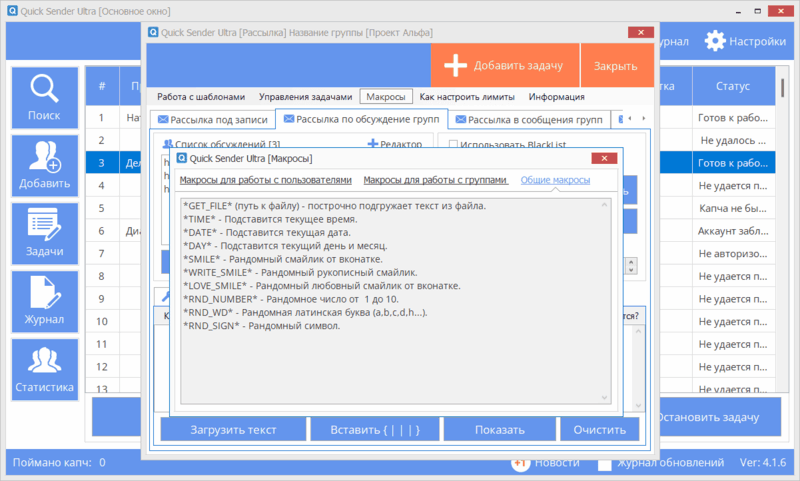This screenshot has height=481, width=800.
Task: Open the Поиск (Search) sidebar icon
Action: 44,98
